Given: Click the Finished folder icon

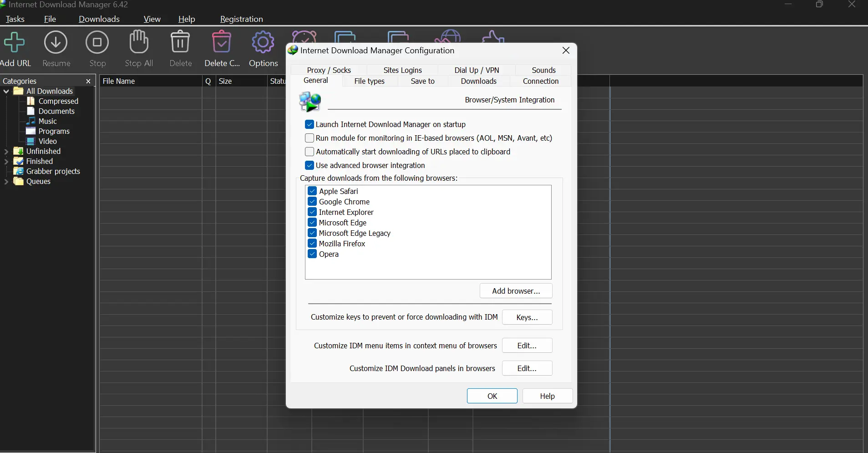Looking at the screenshot, I should pyautogui.click(x=19, y=161).
